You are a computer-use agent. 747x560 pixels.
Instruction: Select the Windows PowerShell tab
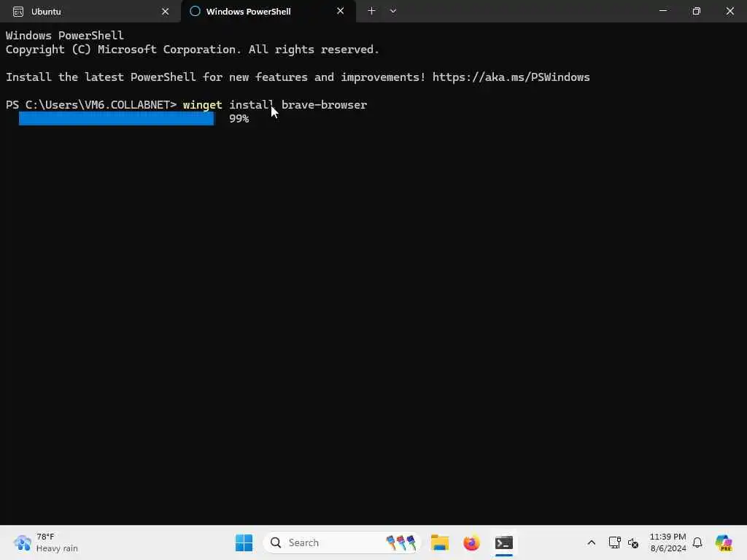click(268, 12)
